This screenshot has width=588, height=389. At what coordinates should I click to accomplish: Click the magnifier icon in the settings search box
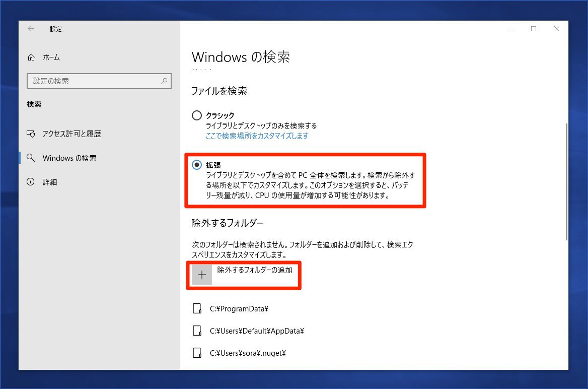tap(164, 81)
